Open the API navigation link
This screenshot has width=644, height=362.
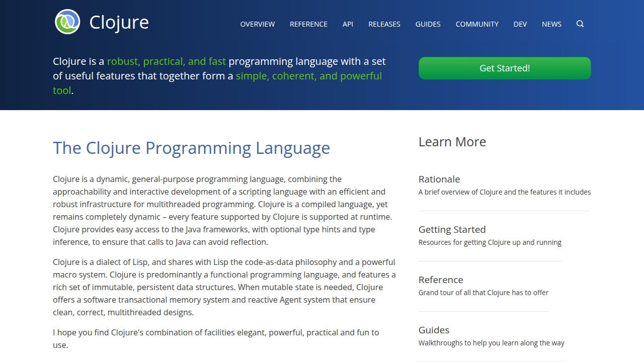348,24
